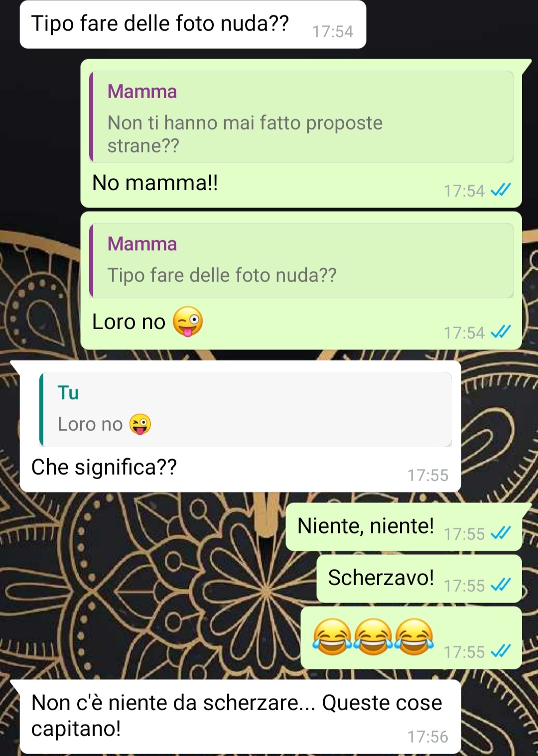This screenshot has height=756, width=538.
Task: Tap the last laughing-crying emoji
Action: pos(414,637)
